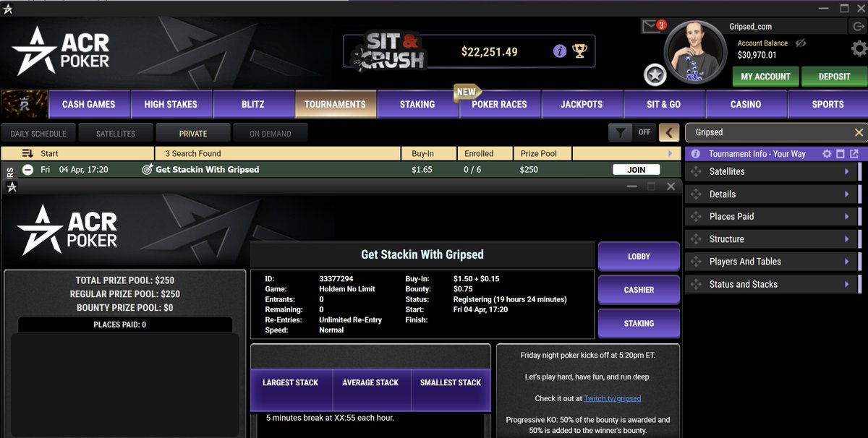
Task: Collapse row with minus icon beside Fri
Action: 27,170
